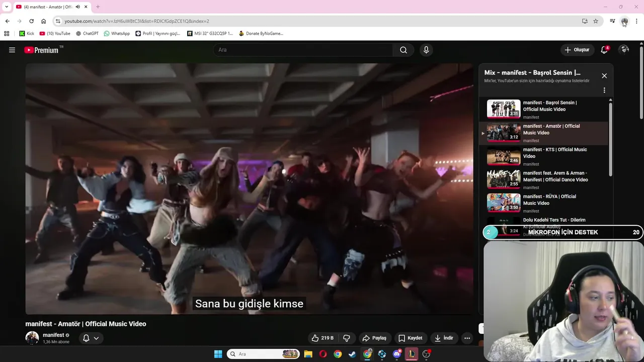644x362 pixels.
Task: Click the Kaydet save button
Action: [x=411, y=338]
